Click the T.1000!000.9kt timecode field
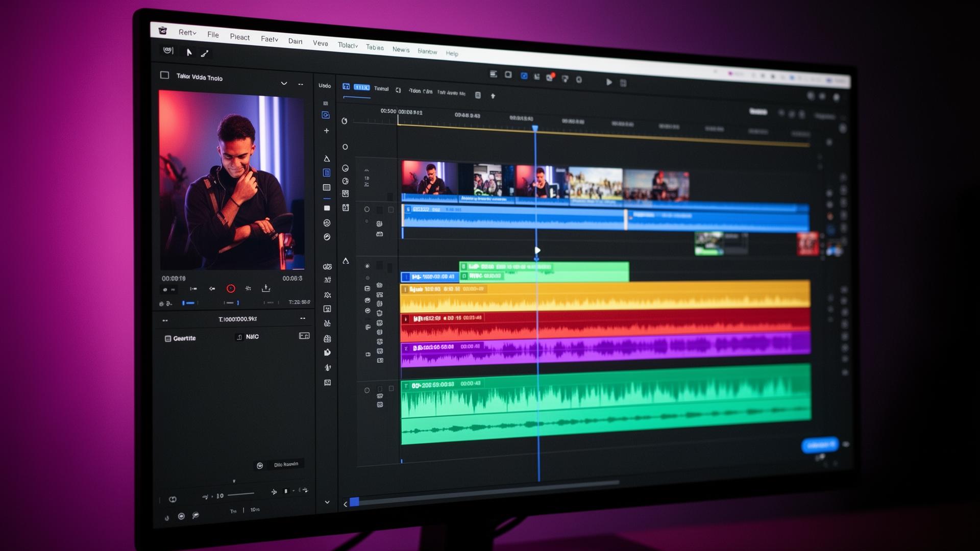This screenshot has height=551, width=980. click(x=237, y=319)
